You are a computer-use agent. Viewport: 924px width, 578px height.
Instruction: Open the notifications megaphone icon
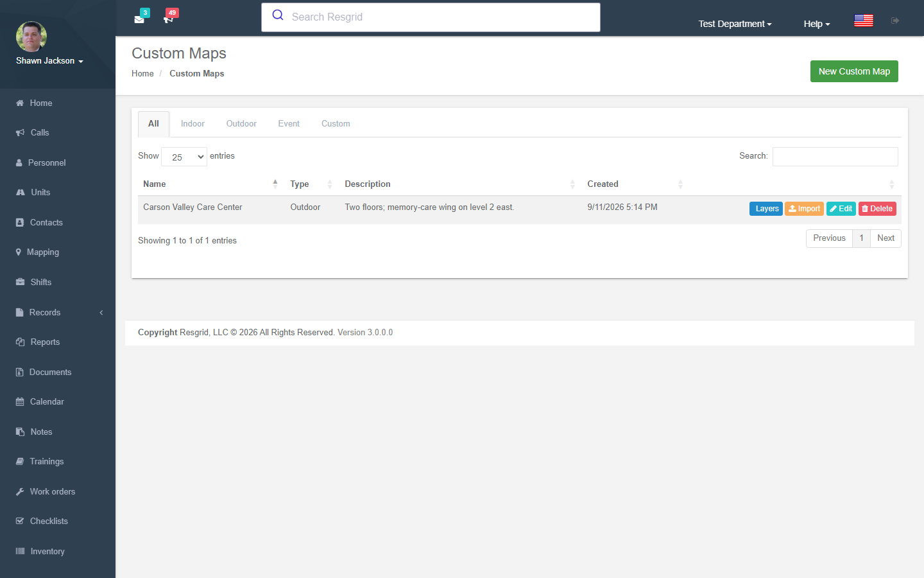168,19
